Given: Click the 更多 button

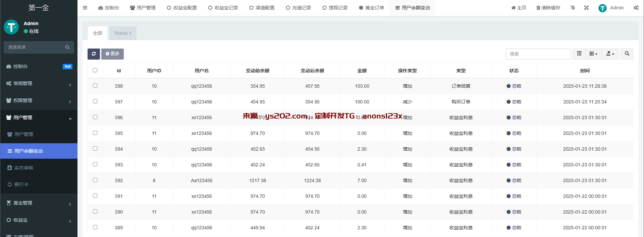Looking at the screenshot, I should point(112,54).
